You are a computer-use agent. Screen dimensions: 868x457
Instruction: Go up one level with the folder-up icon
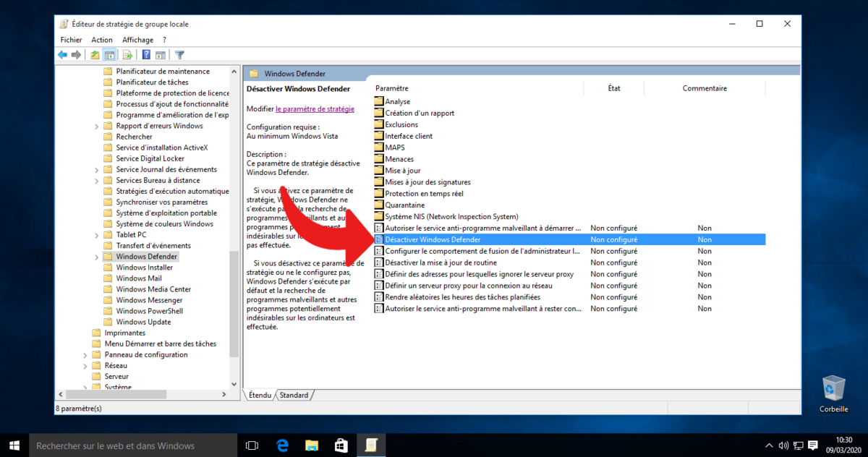coord(95,55)
